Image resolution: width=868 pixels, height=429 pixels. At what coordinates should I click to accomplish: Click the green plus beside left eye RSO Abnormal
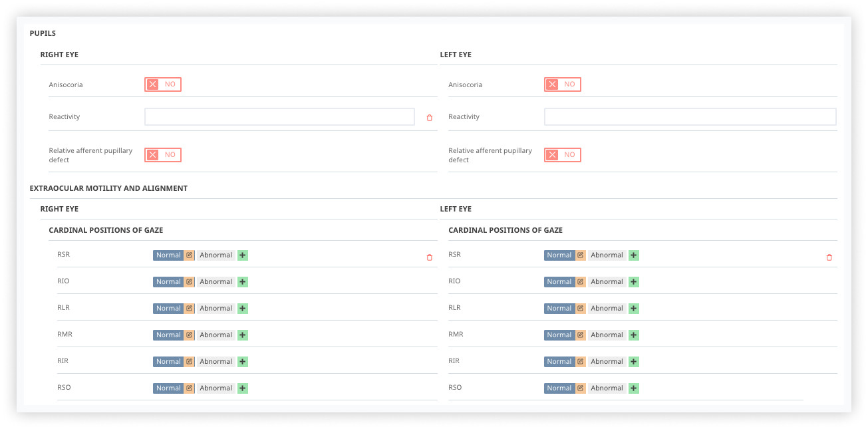pyautogui.click(x=634, y=388)
